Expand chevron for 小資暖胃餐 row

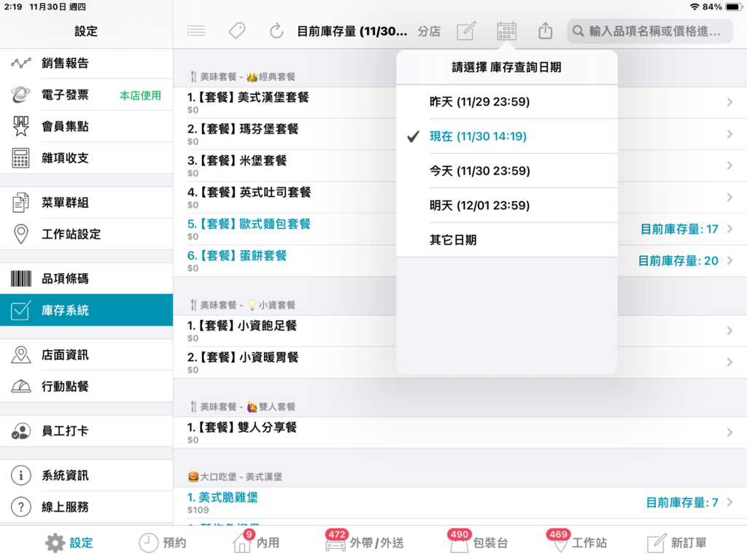[729, 362]
